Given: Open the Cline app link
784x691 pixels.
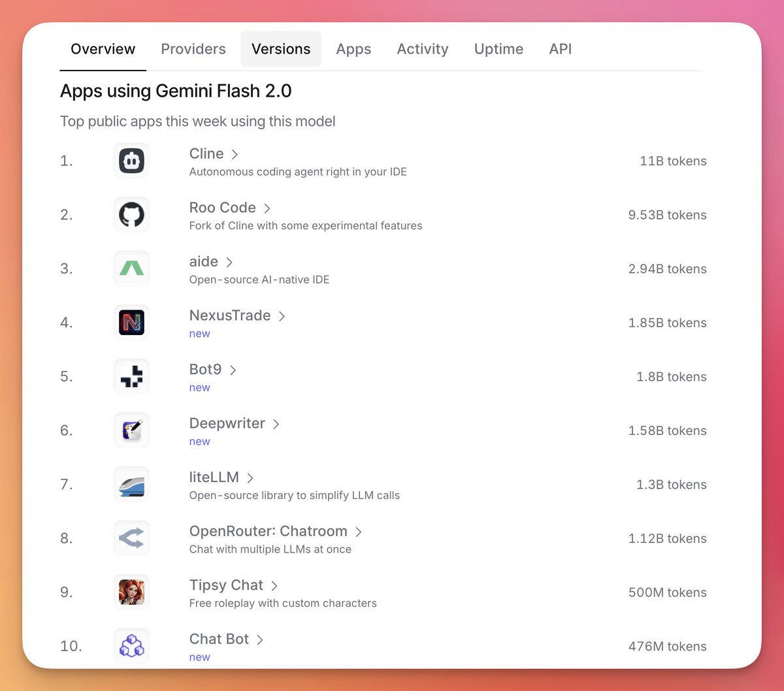Looking at the screenshot, I should pos(206,153).
